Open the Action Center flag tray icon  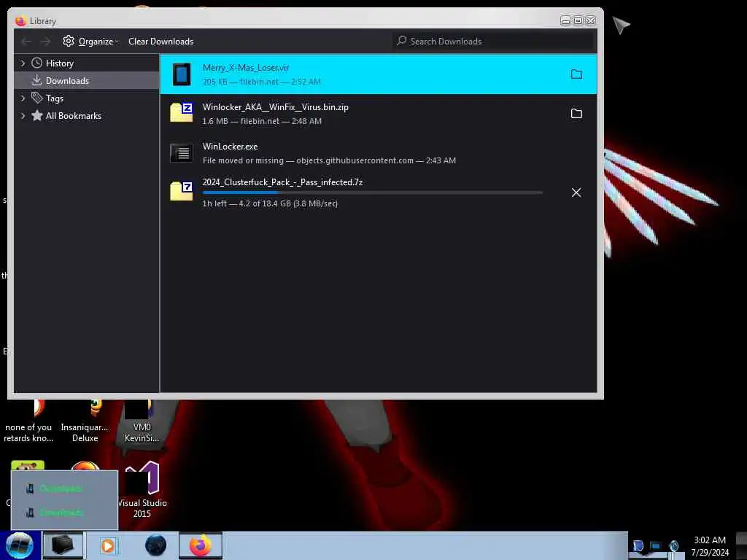[638, 545]
